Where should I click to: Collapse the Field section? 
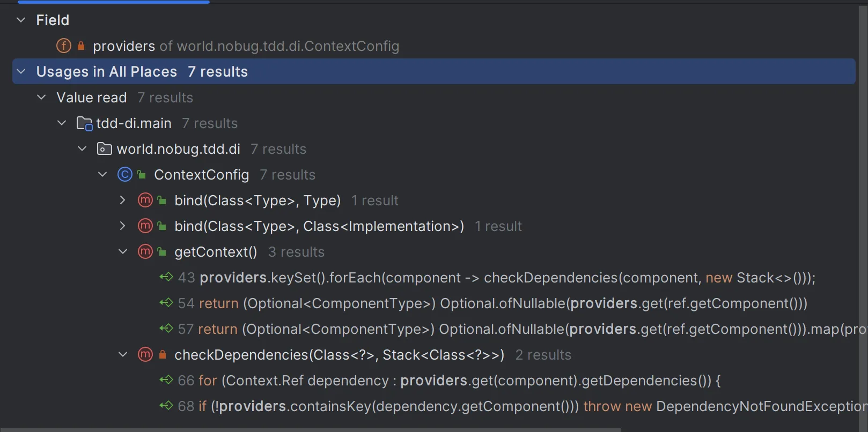point(21,20)
